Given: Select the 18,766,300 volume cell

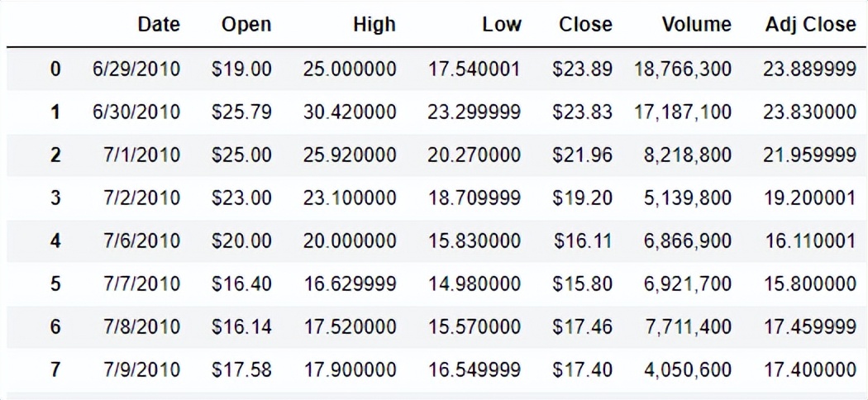Looking at the screenshot, I should tap(682, 69).
